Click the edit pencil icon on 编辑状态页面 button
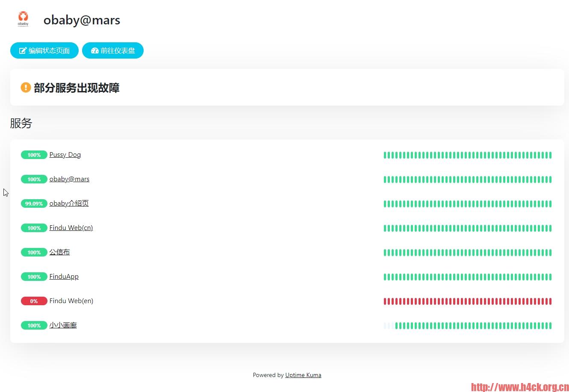This screenshot has height=392, width=569. [23, 50]
